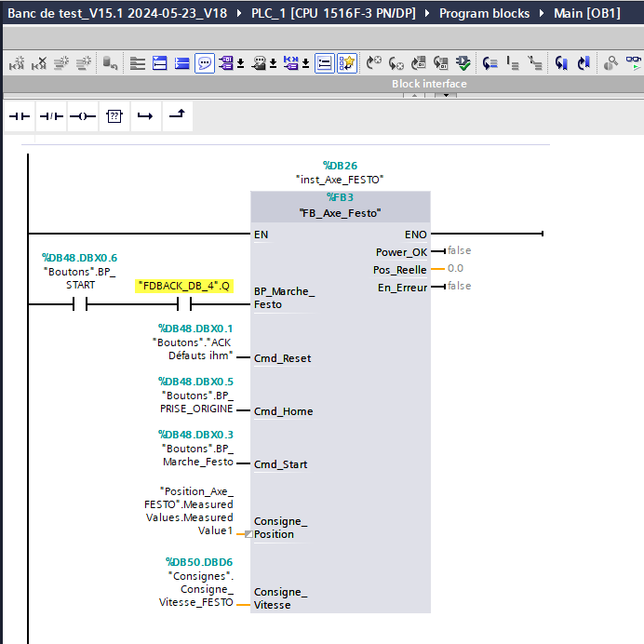Screen dimensions: 644x644
Task: Click highlighted "FDBACK_DB_4".Q operand label
Action: tap(184, 286)
